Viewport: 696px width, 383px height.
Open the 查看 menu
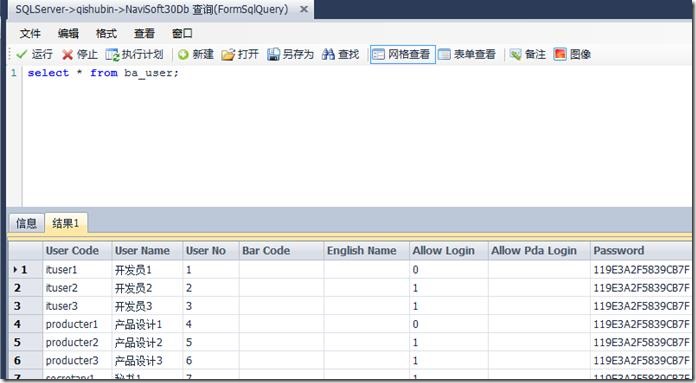(144, 33)
